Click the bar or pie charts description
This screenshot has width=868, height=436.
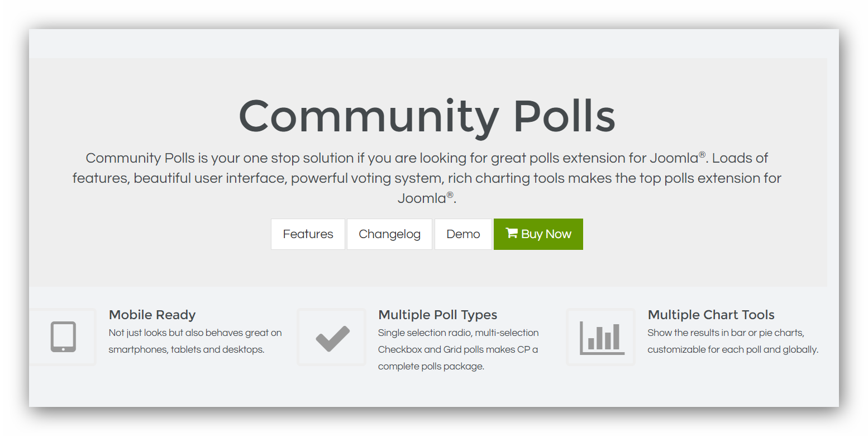coord(725,333)
